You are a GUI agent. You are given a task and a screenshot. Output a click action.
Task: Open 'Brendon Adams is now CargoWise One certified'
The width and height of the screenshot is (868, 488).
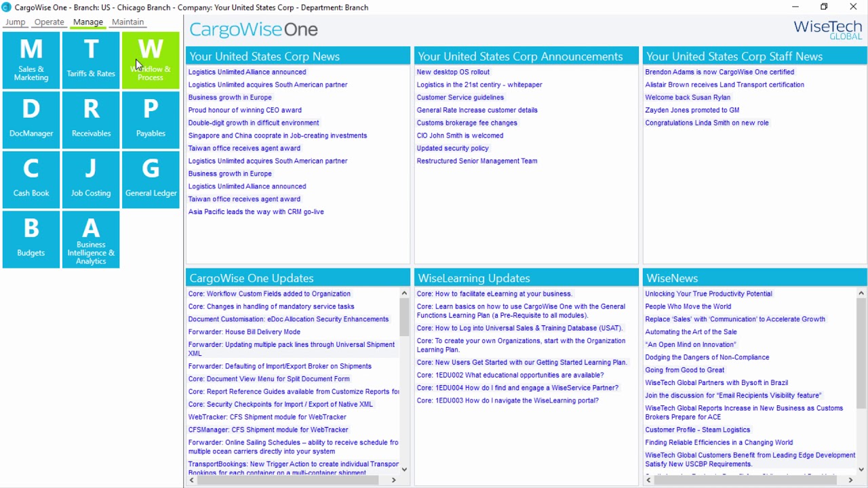[x=719, y=72]
